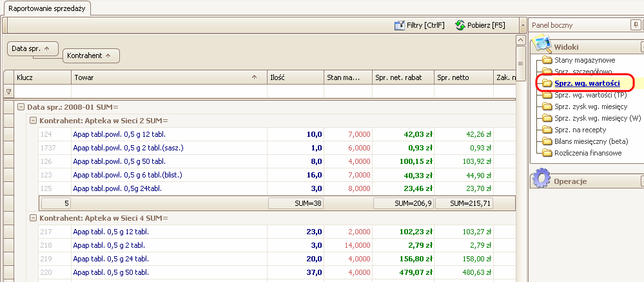Collapse Data spr.: 2008-01 group
This screenshot has width=644, height=282.
coord(20,107)
